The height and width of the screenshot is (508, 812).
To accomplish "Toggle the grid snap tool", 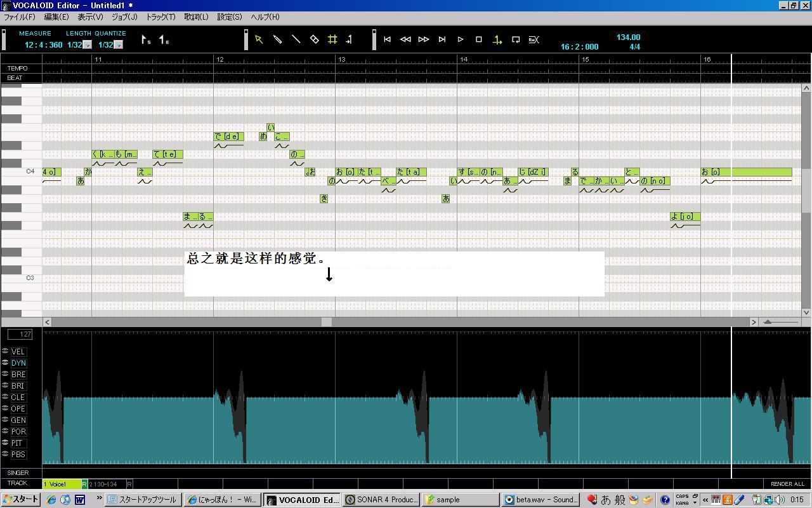I will coord(332,39).
